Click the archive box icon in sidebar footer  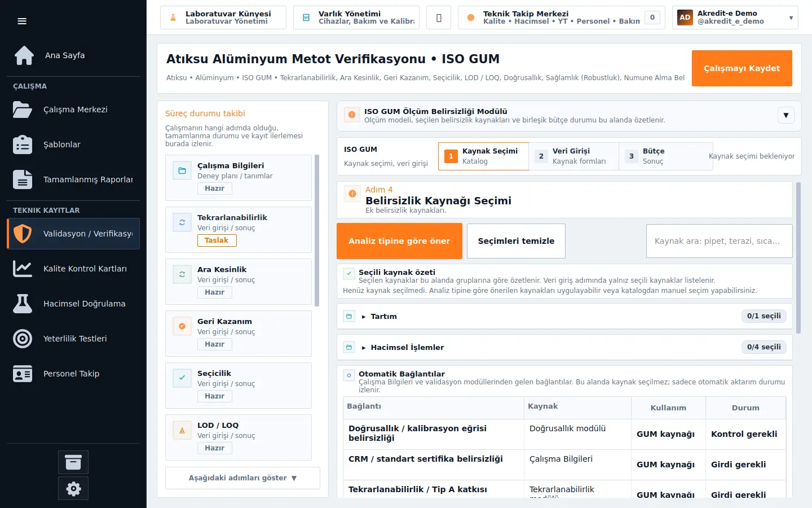coord(73,462)
